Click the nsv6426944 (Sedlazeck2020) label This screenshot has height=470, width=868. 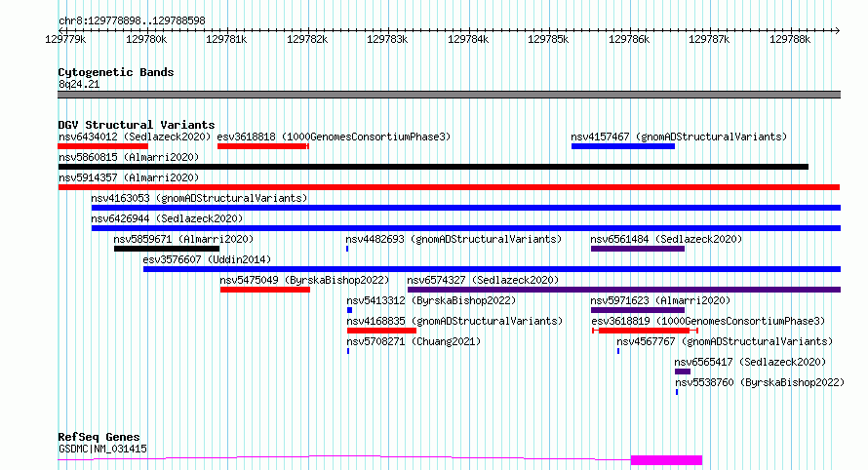(x=167, y=218)
